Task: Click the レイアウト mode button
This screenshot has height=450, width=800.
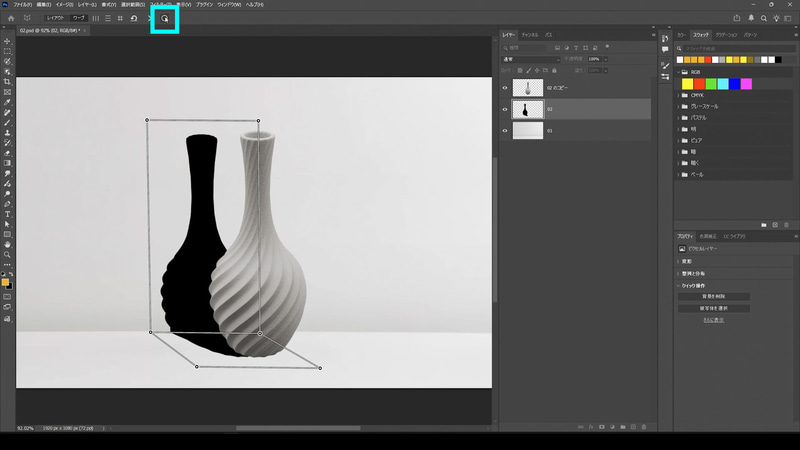Action: (x=56, y=18)
